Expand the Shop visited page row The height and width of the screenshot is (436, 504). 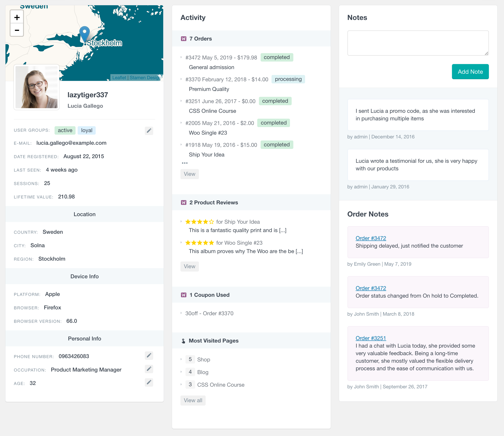pos(181,359)
